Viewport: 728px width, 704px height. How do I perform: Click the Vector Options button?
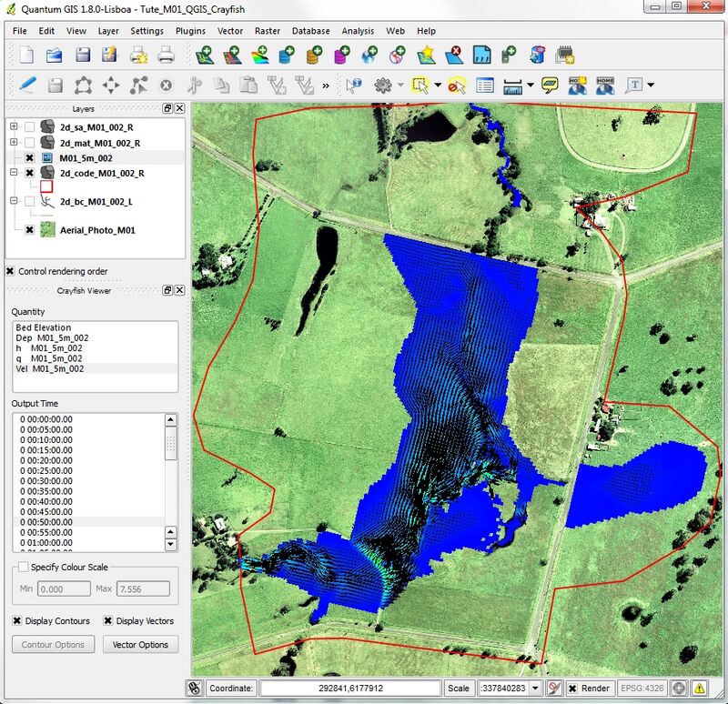[x=140, y=645]
